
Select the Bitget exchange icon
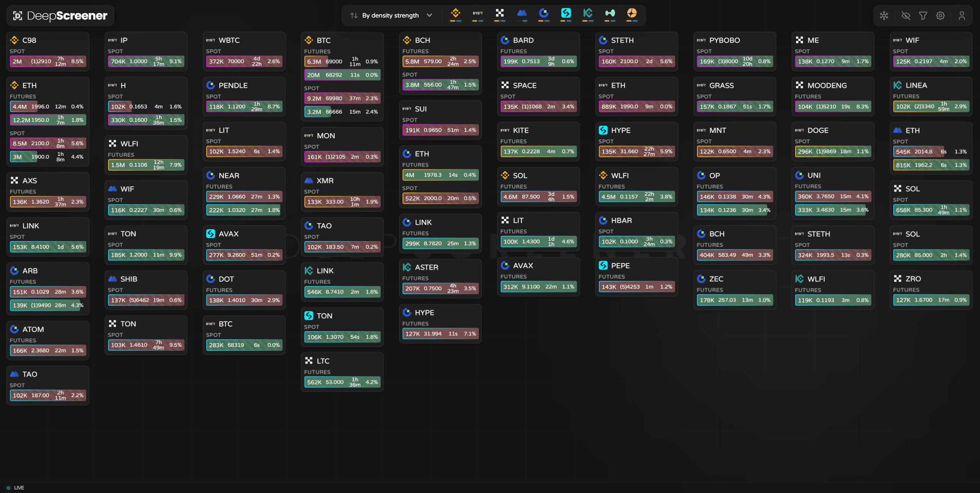(566, 13)
